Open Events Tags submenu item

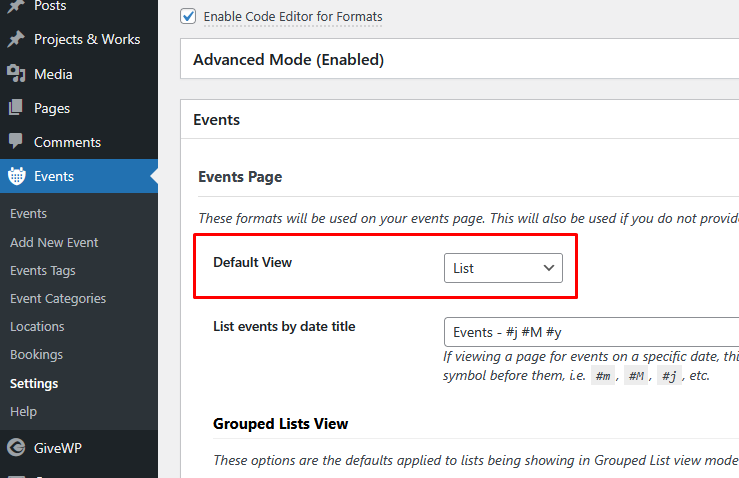(x=43, y=270)
